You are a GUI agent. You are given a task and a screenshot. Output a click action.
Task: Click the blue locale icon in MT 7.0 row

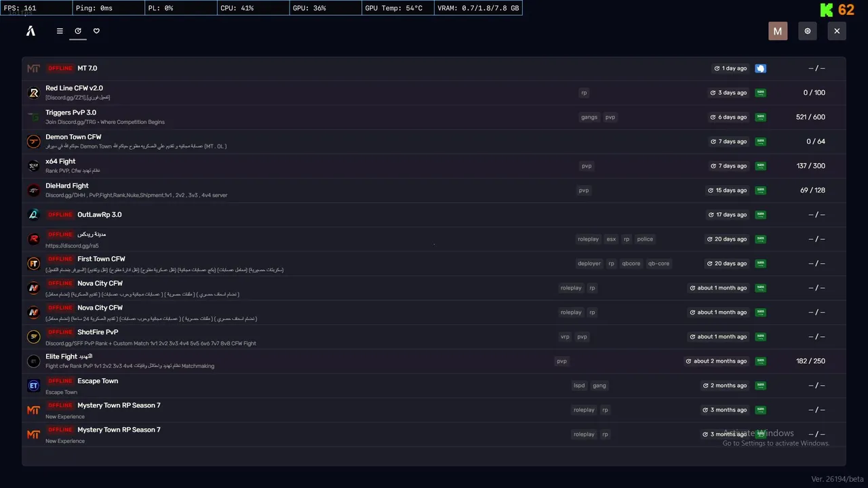point(761,68)
